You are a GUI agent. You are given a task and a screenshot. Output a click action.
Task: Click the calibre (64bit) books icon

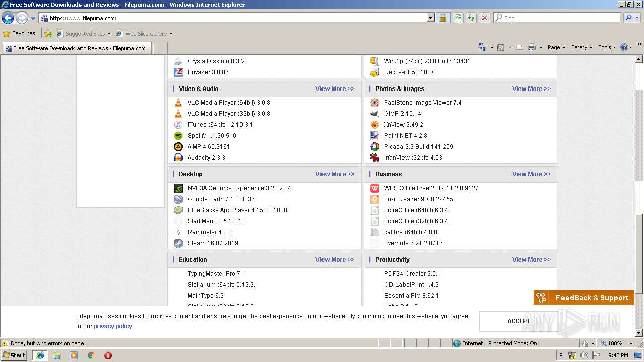pos(374,232)
